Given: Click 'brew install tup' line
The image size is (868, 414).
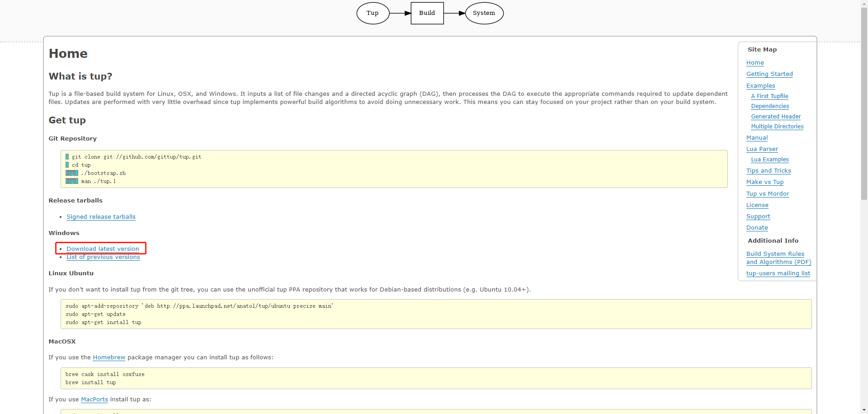Looking at the screenshot, I should 91,382.
